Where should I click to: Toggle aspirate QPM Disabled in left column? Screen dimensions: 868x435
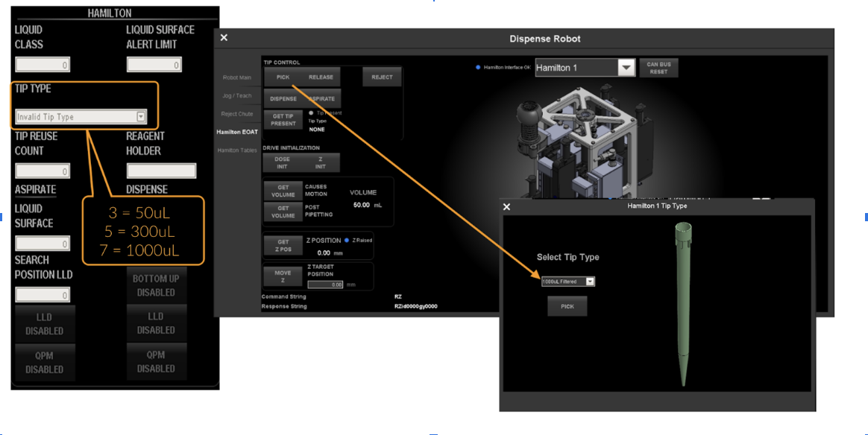(44, 362)
